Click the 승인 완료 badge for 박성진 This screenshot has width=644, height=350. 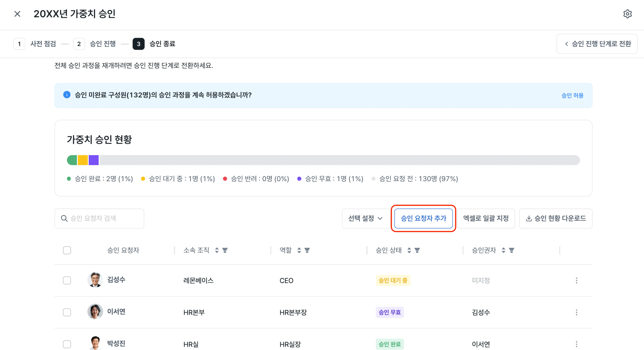click(x=390, y=344)
